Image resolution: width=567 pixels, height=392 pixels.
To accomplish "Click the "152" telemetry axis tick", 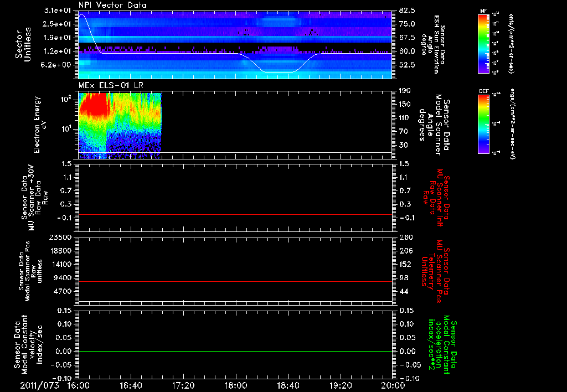I will tap(405, 264).
